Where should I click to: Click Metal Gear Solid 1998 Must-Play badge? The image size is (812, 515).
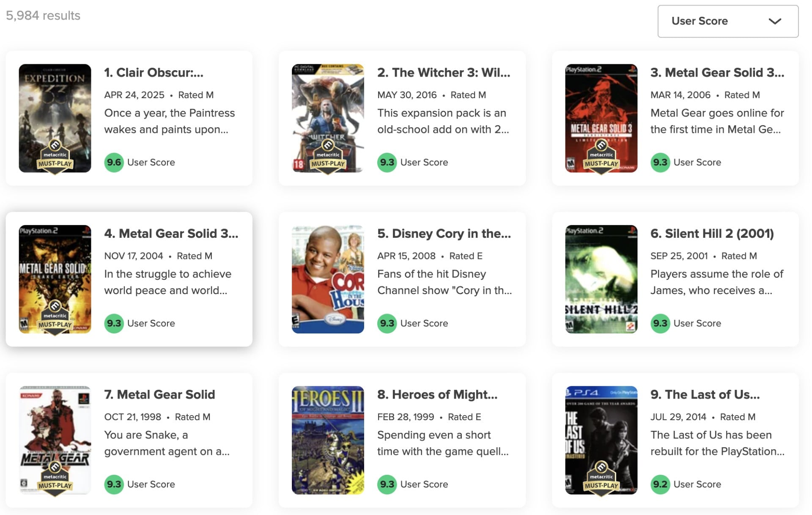55,478
